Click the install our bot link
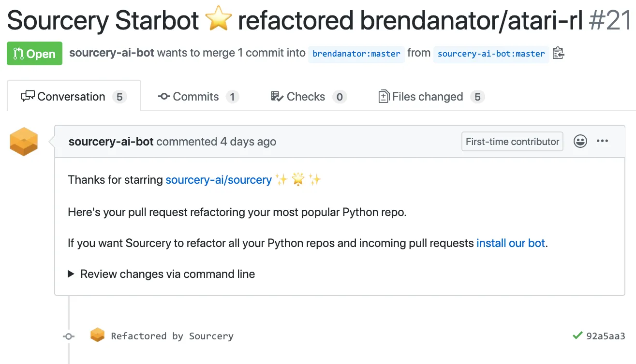 (510, 243)
